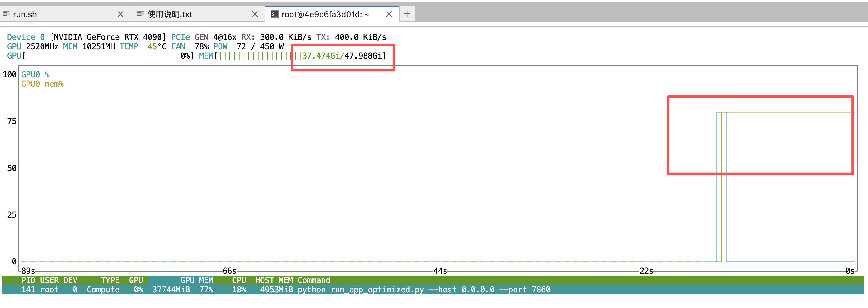Click the CPU column header
The width and height of the screenshot is (868, 308).
[x=239, y=280]
